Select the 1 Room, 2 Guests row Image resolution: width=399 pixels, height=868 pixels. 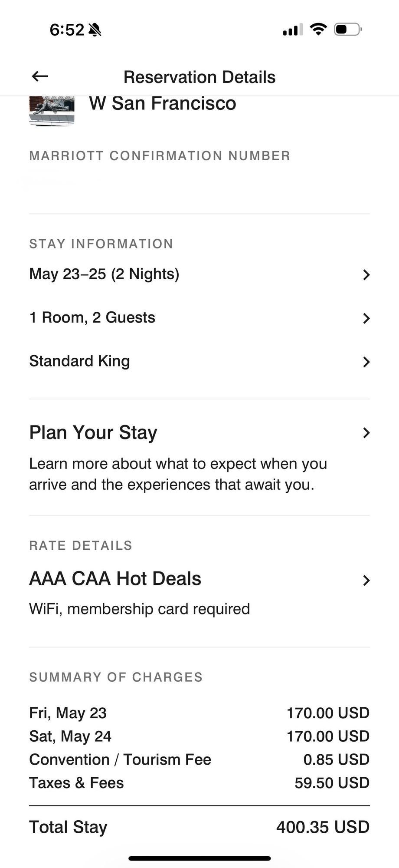tap(199, 318)
